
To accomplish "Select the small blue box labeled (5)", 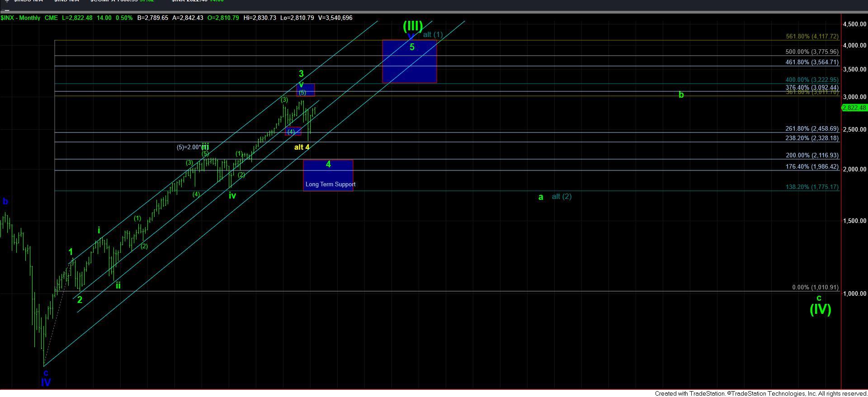I will 306,90.
